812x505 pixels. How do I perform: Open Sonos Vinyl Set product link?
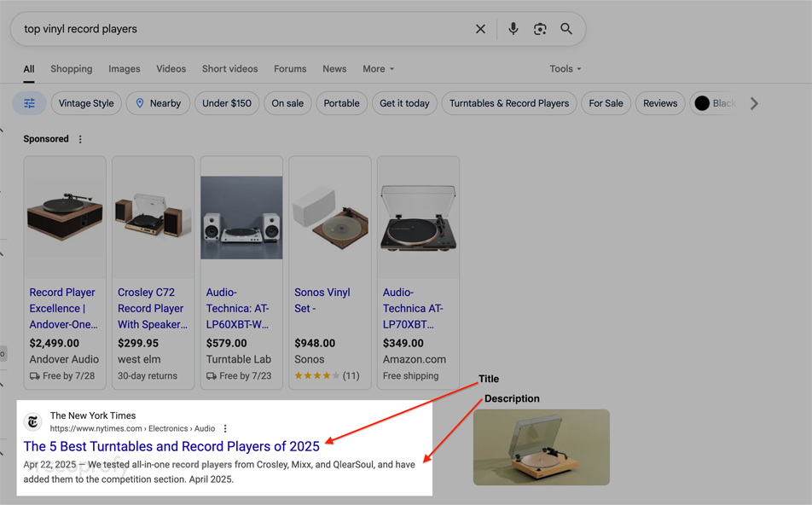tap(322, 300)
